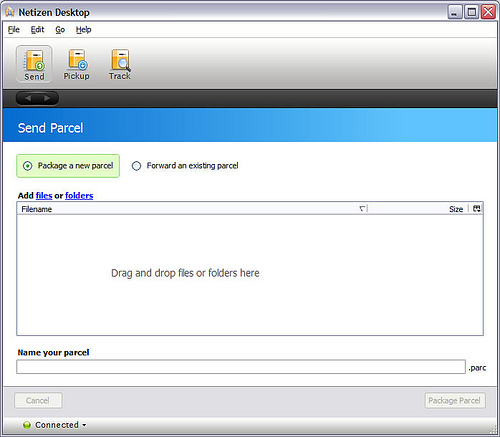Open the File menu

pyautogui.click(x=14, y=30)
